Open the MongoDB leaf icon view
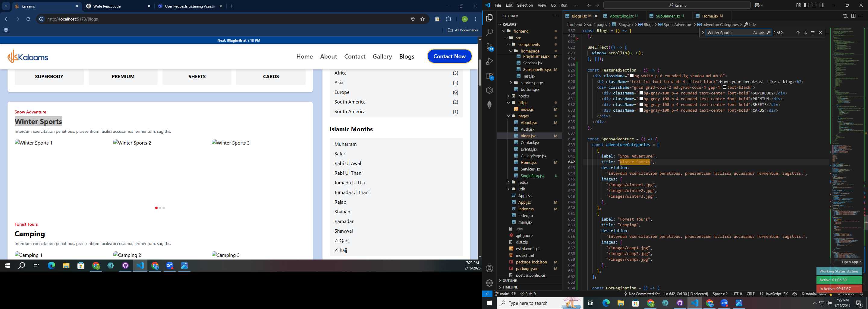The height and width of the screenshot is (309, 868). click(489, 105)
